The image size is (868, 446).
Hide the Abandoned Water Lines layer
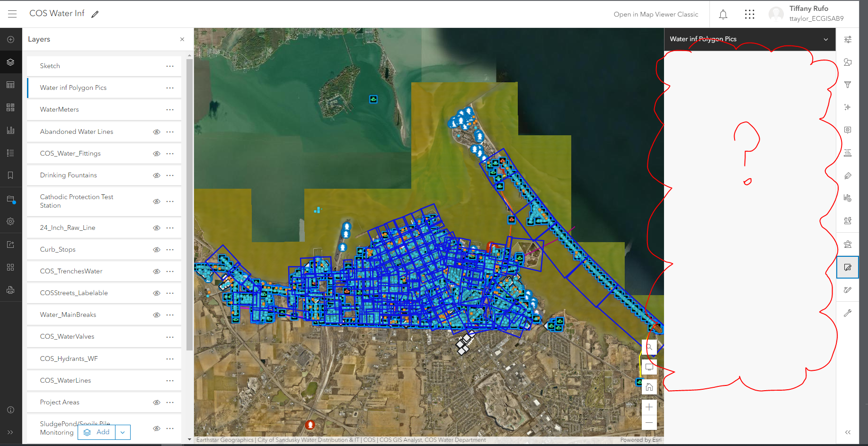pos(157,131)
